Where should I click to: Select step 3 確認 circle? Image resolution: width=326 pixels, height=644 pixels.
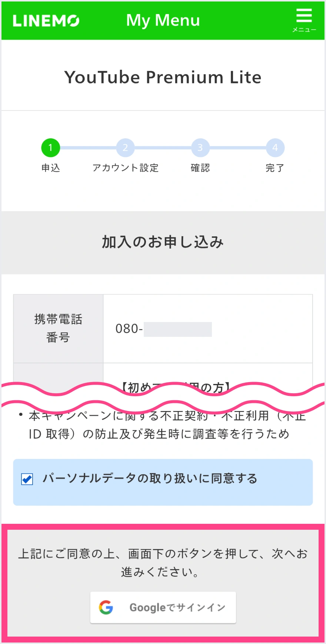tap(200, 148)
